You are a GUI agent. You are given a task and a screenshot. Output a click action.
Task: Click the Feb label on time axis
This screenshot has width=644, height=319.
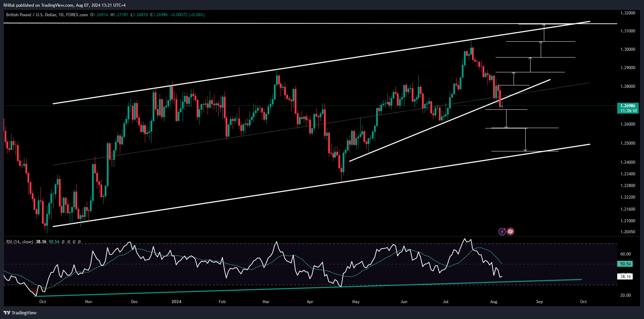(222, 302)
